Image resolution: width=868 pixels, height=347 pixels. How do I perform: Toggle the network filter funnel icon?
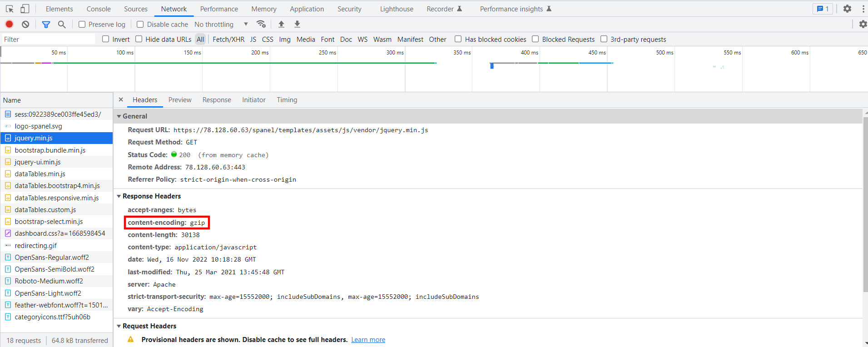[x=46, y=24]
